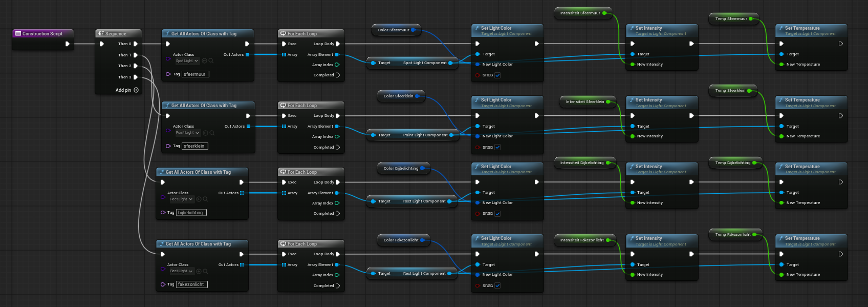
Task: Open the Spot Light actor class dropdown
Action: [187, 61]
